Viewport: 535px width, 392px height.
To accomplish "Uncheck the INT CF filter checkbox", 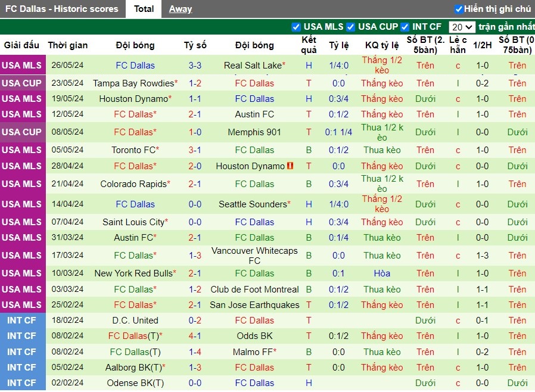I will [x=405, y=27].
